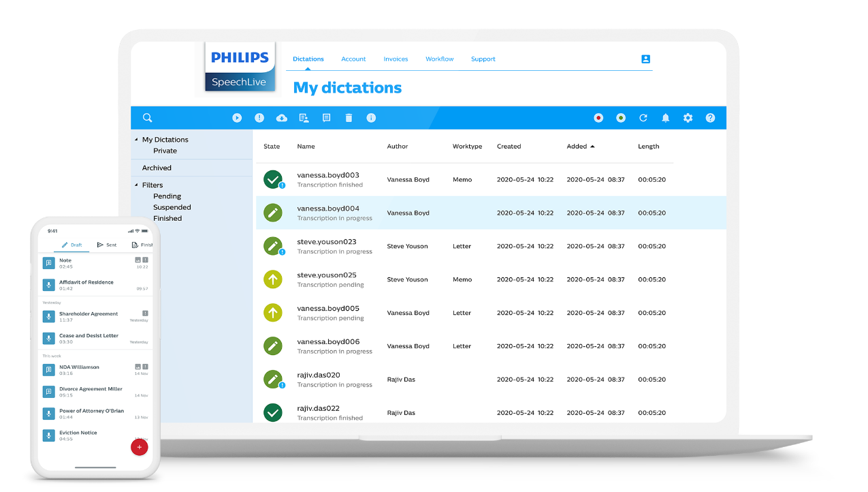Collapse the My Dictations tree
Image resolution: width=868 pixels, height=492 pixels.
(137, 139)
